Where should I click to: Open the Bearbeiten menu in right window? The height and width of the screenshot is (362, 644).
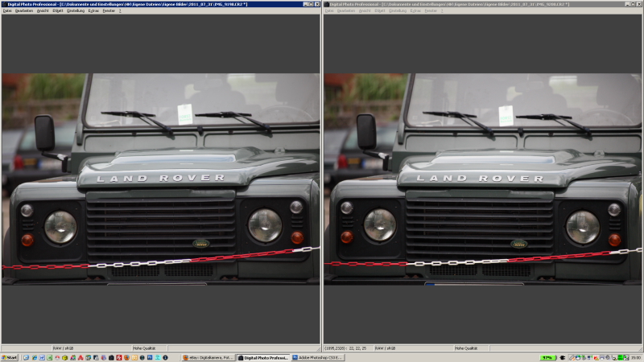pos(346,10)
